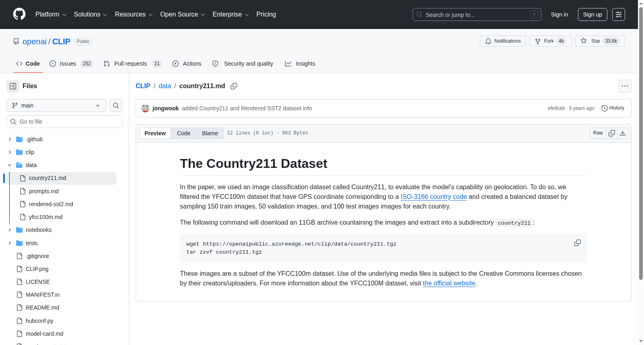
Task: Click the hubconf.py file icon
Action: coord(19,321)
